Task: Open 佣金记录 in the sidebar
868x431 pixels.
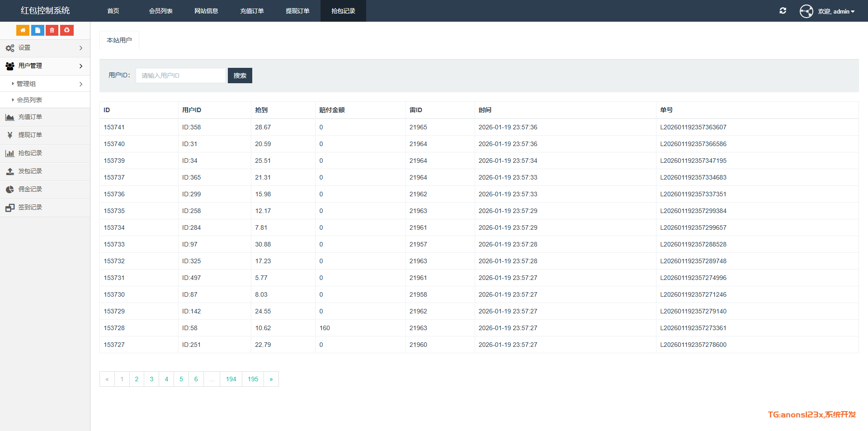Action: click(30, 189)
